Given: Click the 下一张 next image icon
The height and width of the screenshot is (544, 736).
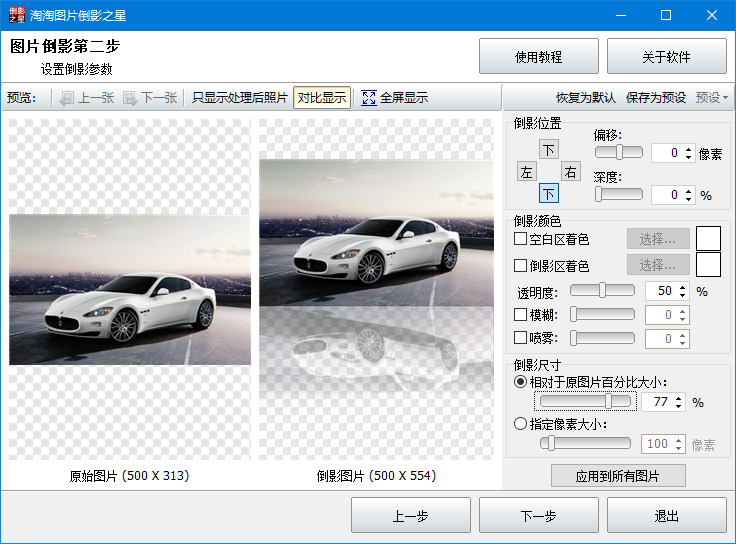Looking at the screenshot, I should 130,98.
